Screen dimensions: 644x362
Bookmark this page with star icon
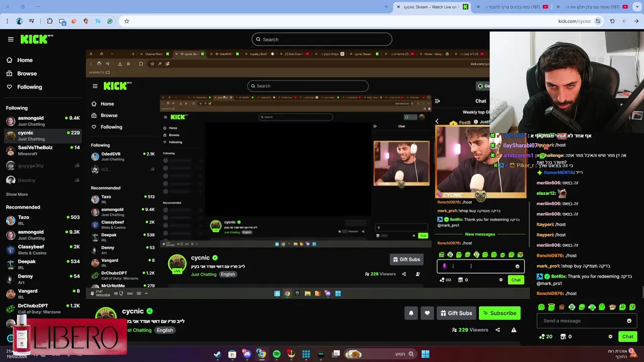127,21
